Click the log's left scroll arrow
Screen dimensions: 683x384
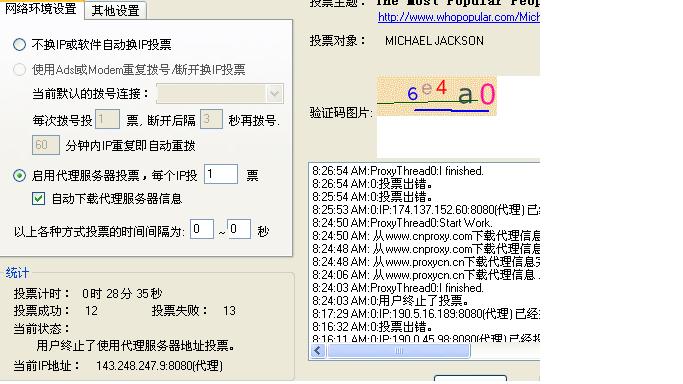pos(318,351)
